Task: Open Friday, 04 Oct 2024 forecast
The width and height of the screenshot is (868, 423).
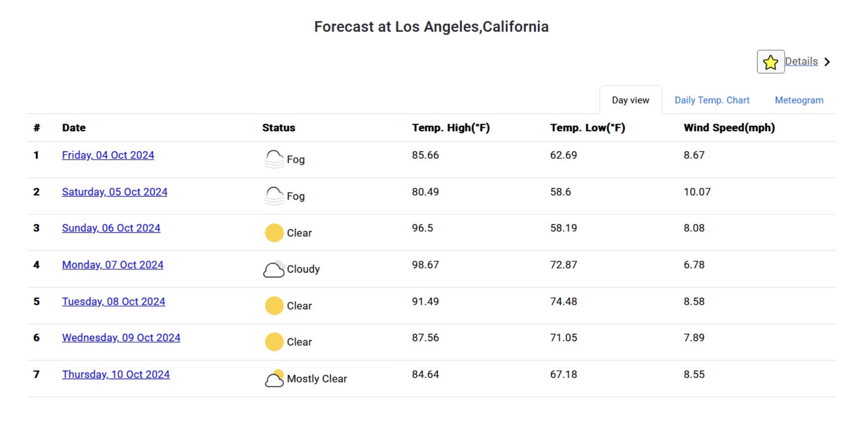Action: [108, 155]
